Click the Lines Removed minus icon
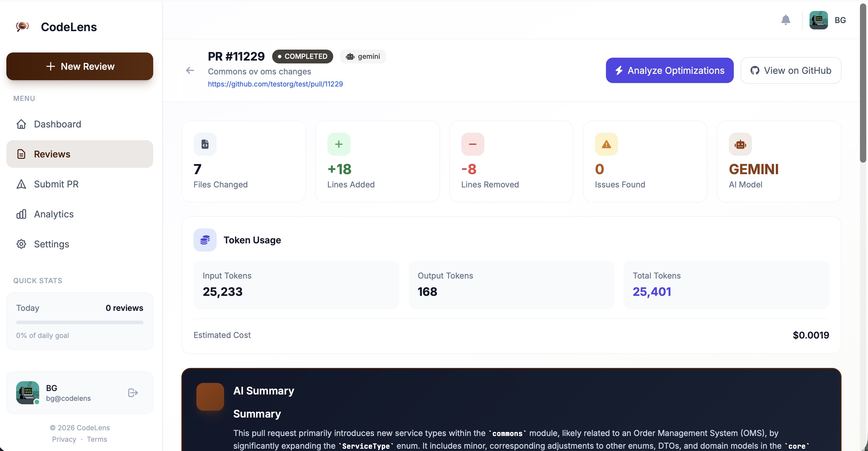Viewport: 868px width, 451px height. click(x=472, y=144)
